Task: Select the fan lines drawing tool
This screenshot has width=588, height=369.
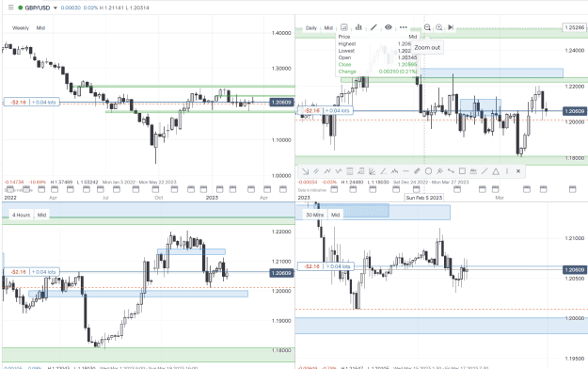Action: [372, 171]
